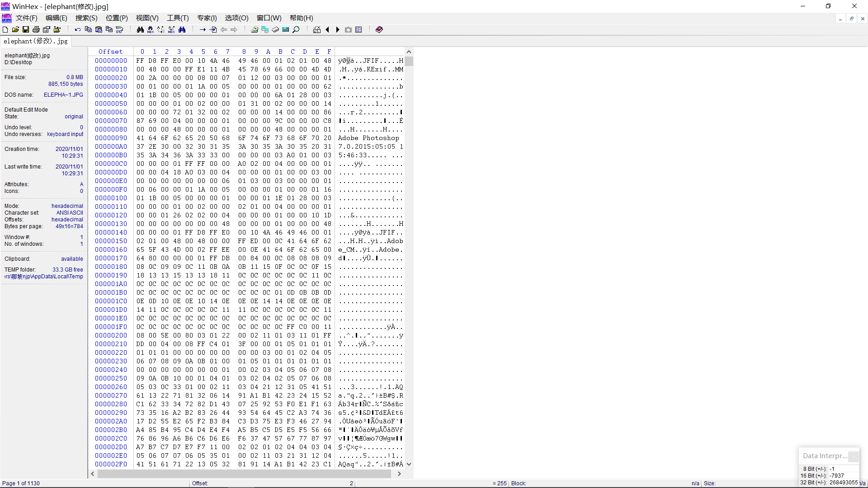Image resolution: width=868 pixels, height=488 pixels.
Task: Open the 编辑(E) menu
Action: [57, 18]
